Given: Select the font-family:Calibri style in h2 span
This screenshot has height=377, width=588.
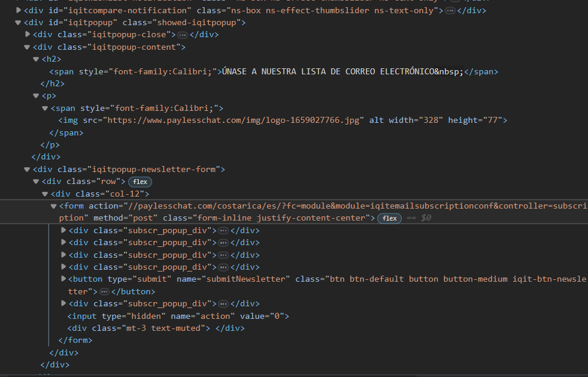Looking at the screenshot, I should 163,71.
